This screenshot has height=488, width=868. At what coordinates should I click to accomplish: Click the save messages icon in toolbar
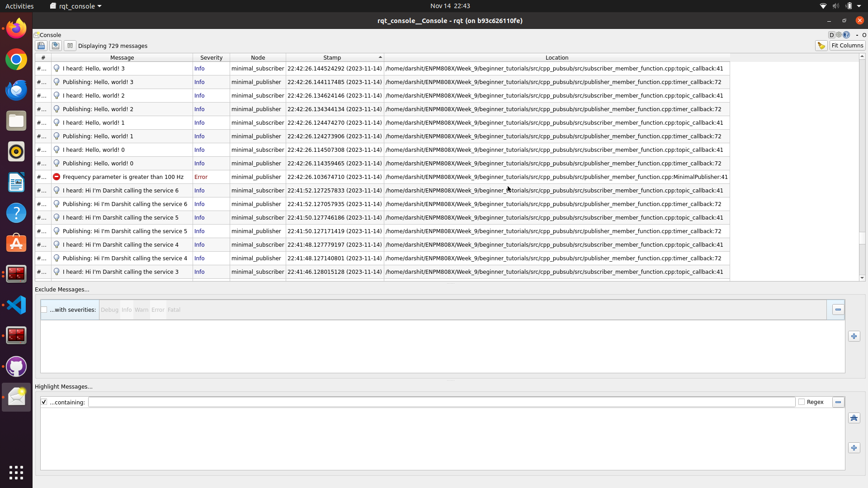[56, 46]
